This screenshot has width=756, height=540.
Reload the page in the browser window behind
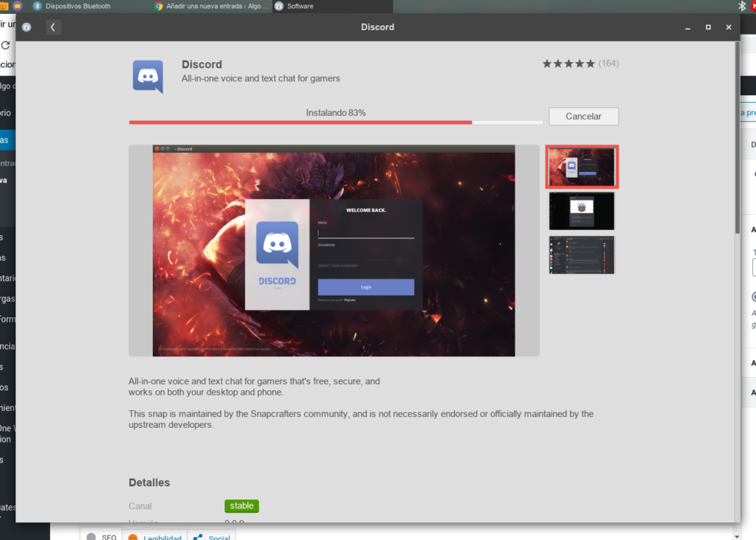pyautogui.click(x=6, y=45)
